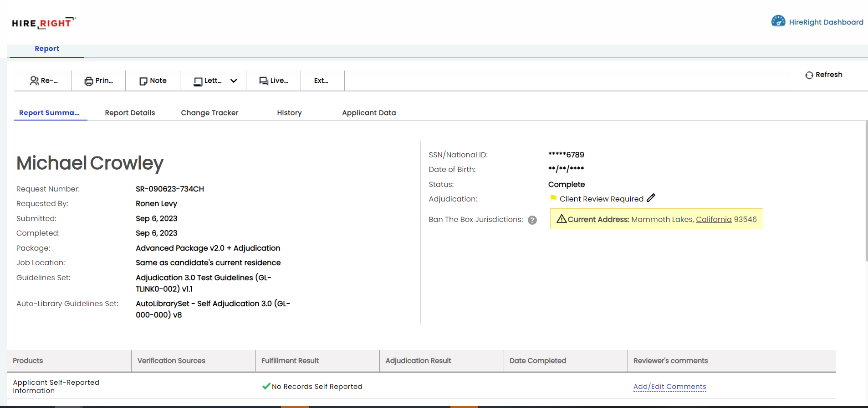Click the Print toolbar button
Image resolution: width=868 pixels, height=408 pixels.
[98, 81]
